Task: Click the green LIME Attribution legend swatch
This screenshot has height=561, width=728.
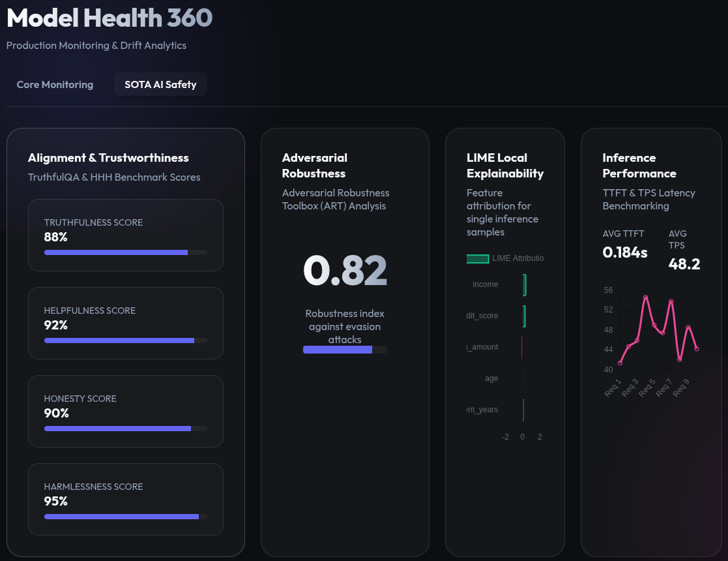Action: (478, 259)
